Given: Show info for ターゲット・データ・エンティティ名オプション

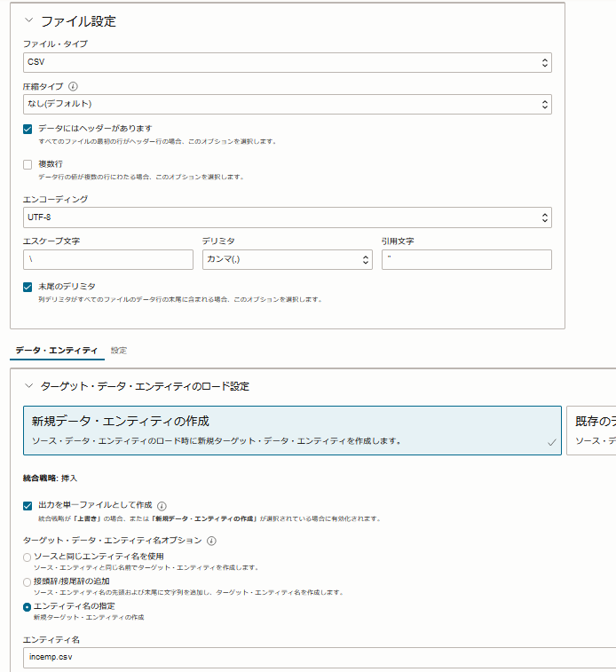Looking at the screenshot, I should [x=211, y=541].
